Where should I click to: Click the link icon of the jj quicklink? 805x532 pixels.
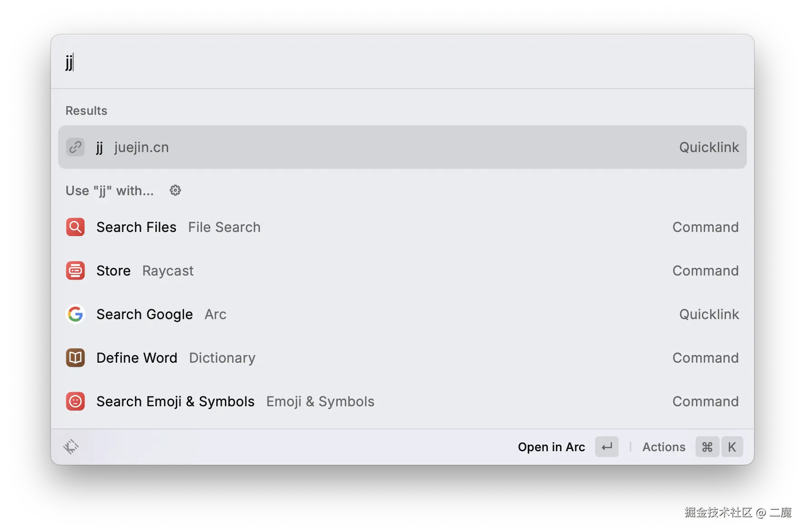pos(75,147)
